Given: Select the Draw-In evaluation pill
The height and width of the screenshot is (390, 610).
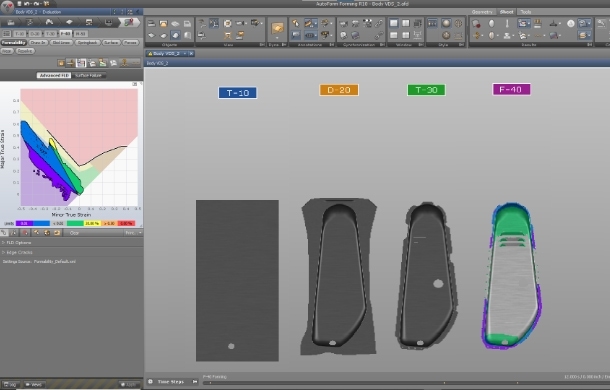Looking at the screenshot, I should [38, 42].
